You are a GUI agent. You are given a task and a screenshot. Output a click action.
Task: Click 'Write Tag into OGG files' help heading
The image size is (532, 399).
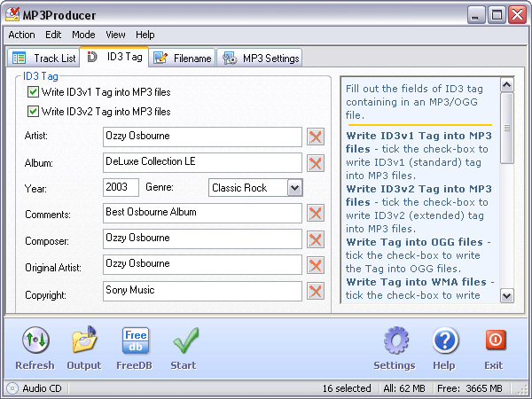[415, 242]
